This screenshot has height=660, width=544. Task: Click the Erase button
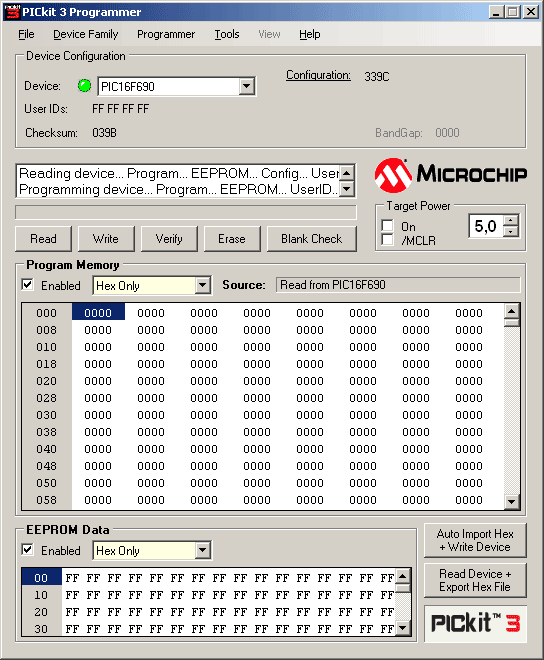click(x=232, y=239)
